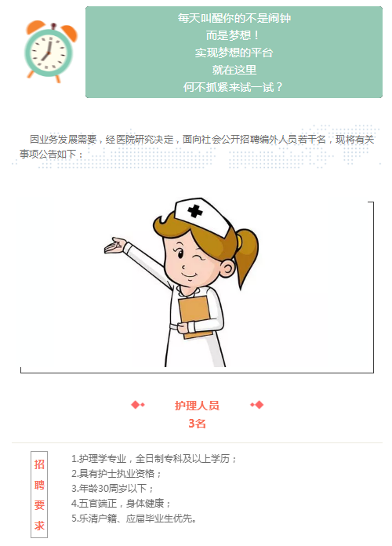The width and height of the screenshot is (392, 546).
Task: Click the intro paragraph starting 因业务发展需要
Action: pyautogui.click(x=197, y=146)
